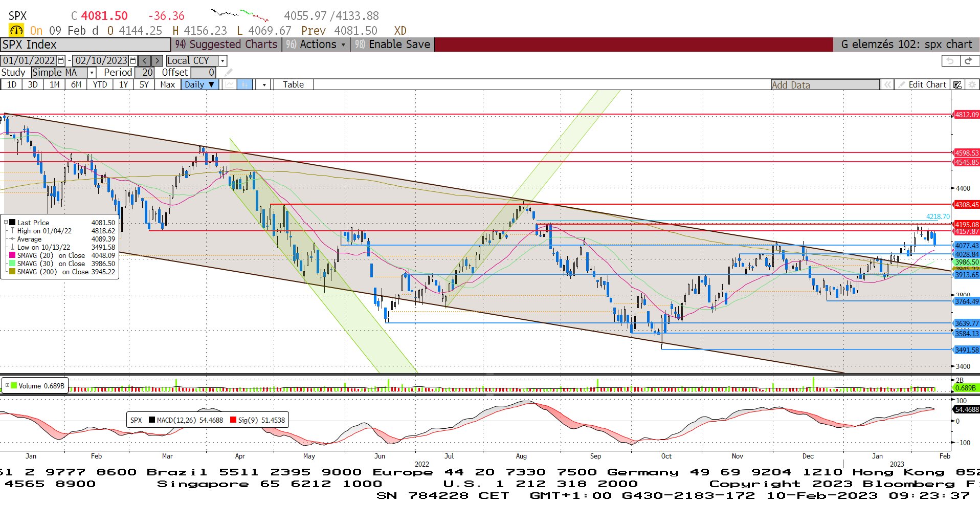Select the Max range tab
This screenshot has height=524, width=980.
168,84
